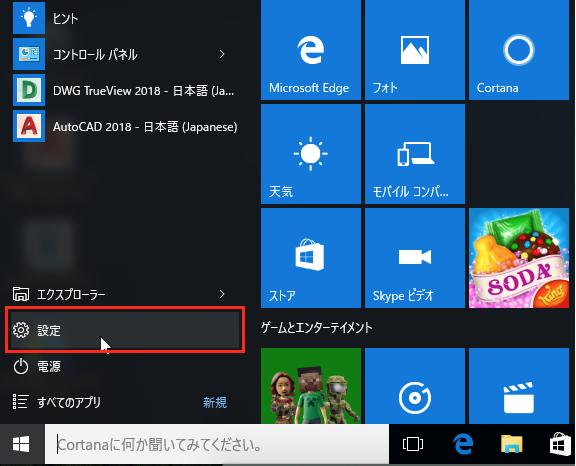Click the 電源 power option
576x466 pixels.
coord(125,366)
